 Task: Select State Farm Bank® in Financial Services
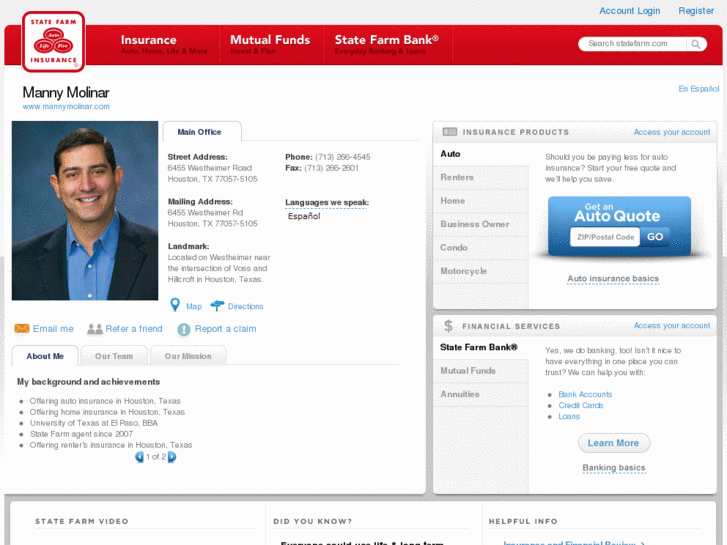click(481, 347)
